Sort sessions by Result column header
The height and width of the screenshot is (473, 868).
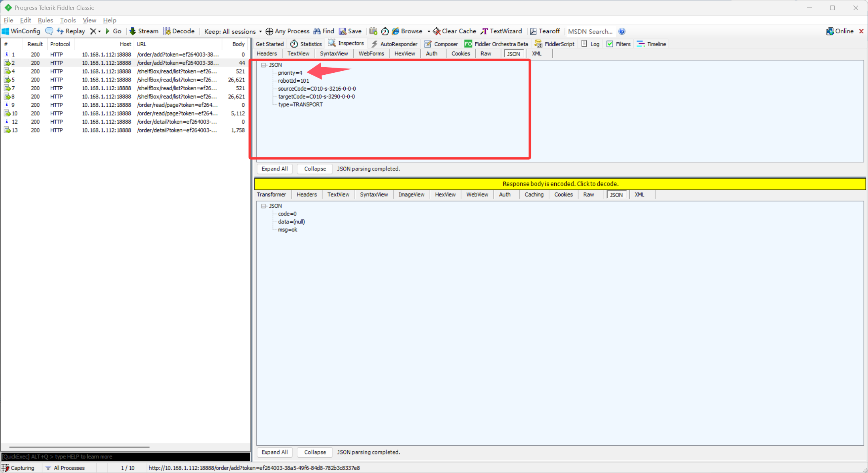[x=35, y=44]
